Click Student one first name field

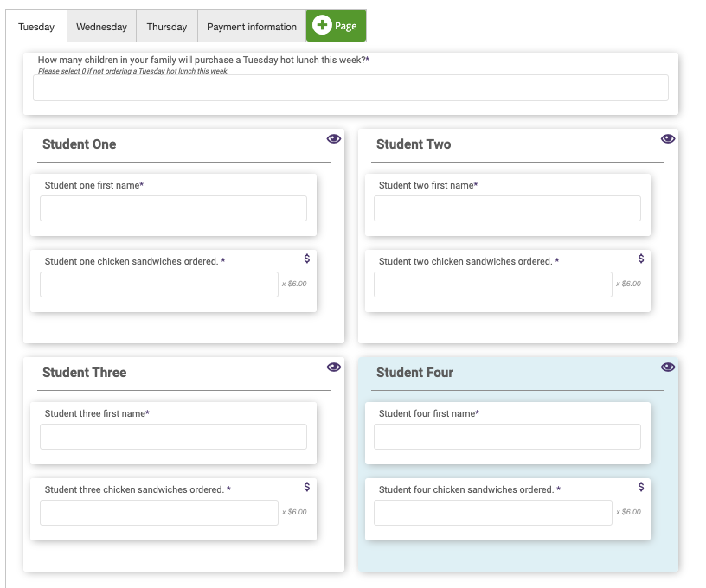pyautogui.click(x=173, y=208)
